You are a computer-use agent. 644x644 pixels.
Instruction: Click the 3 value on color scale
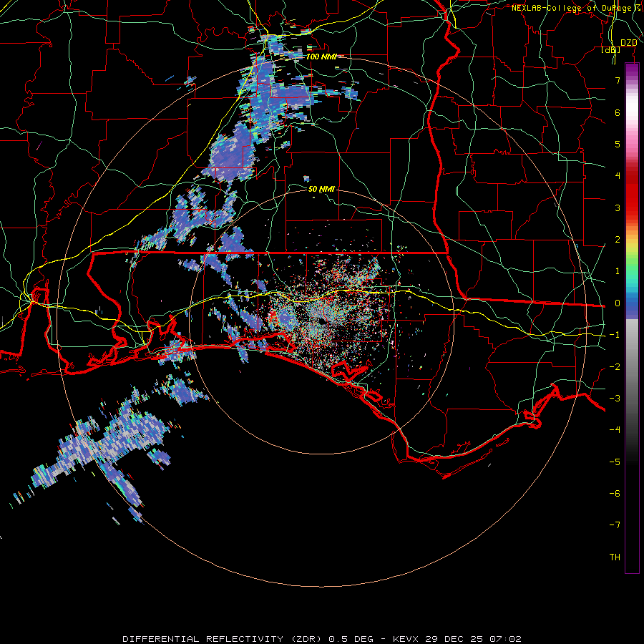pyautogui.click(x=618, y=208)
